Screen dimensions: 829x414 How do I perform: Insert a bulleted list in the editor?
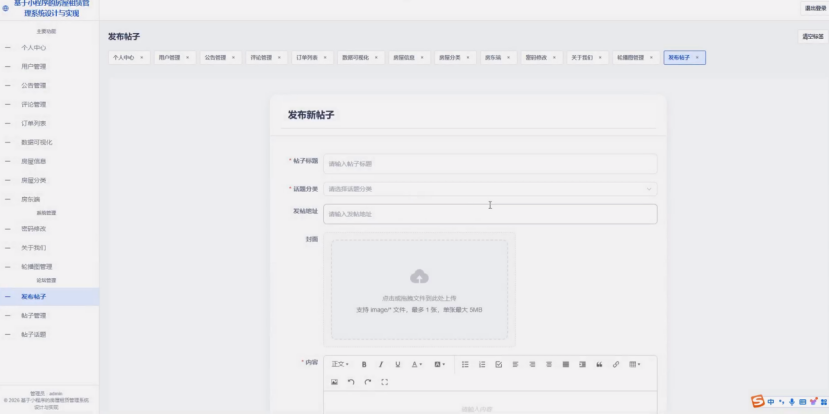click(465, 364)
